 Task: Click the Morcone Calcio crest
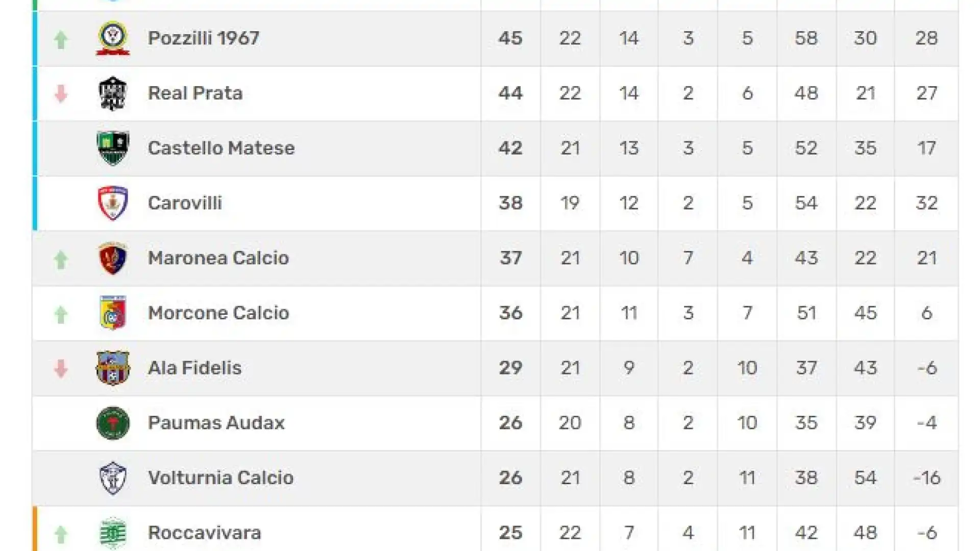(x=113, y=313)
